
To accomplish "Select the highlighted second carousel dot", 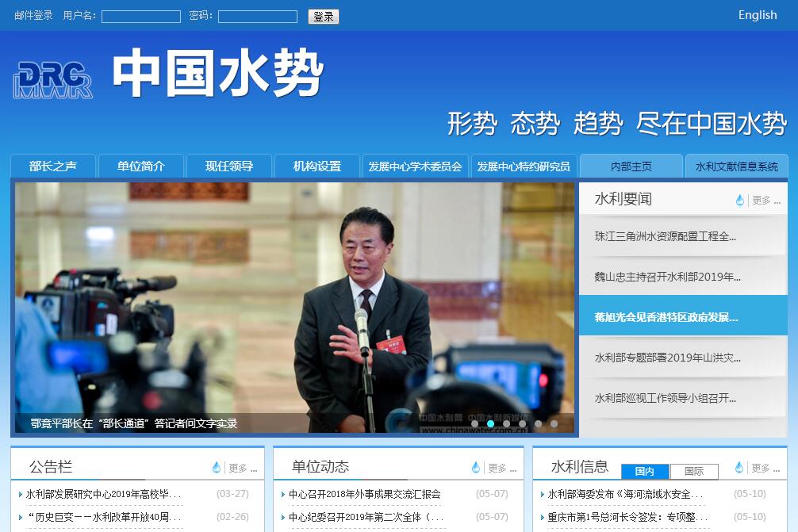I will [490, 423].
